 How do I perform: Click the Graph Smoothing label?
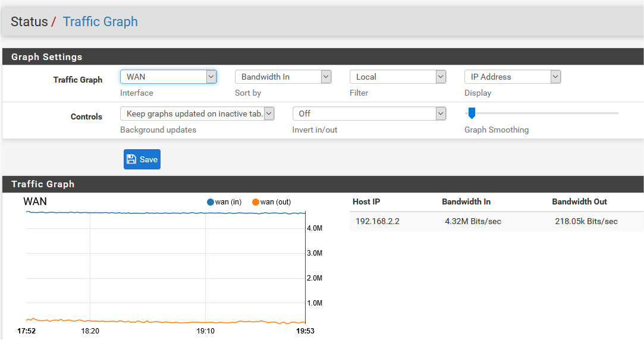[497, 130]
